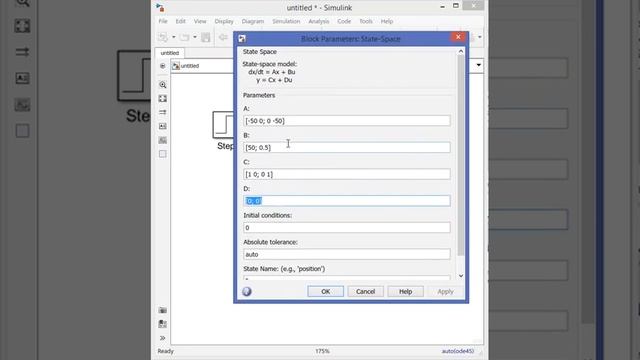This screenshot has width=640, height=360.
Task: Click the auto(ode45) solver link
Action: pos(458,351)
